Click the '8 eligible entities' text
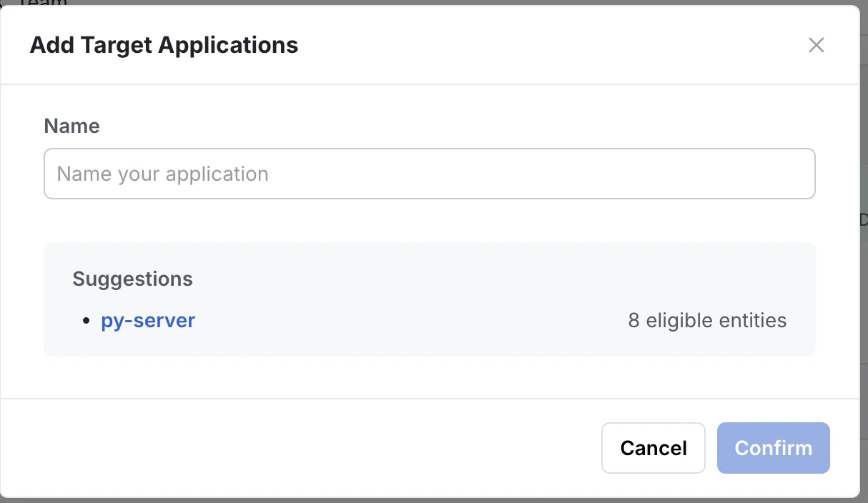This screenshot has width=868, height=503. (707, 320)
